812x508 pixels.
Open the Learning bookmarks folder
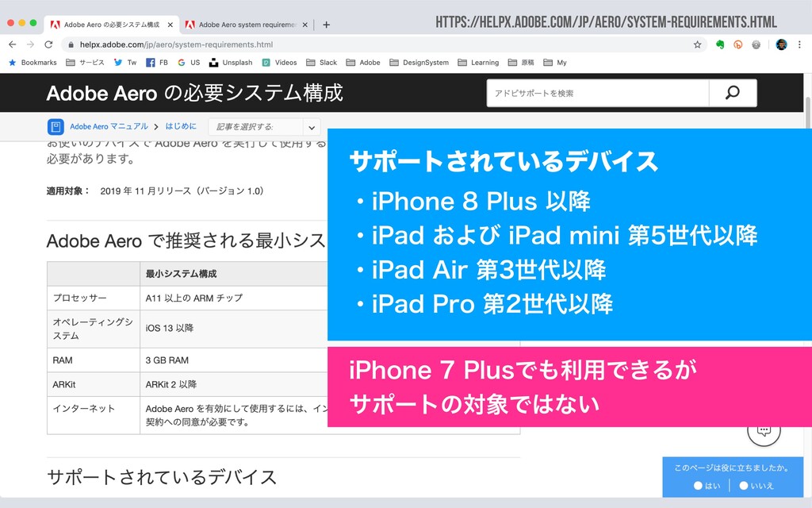(x=478, y=63)
